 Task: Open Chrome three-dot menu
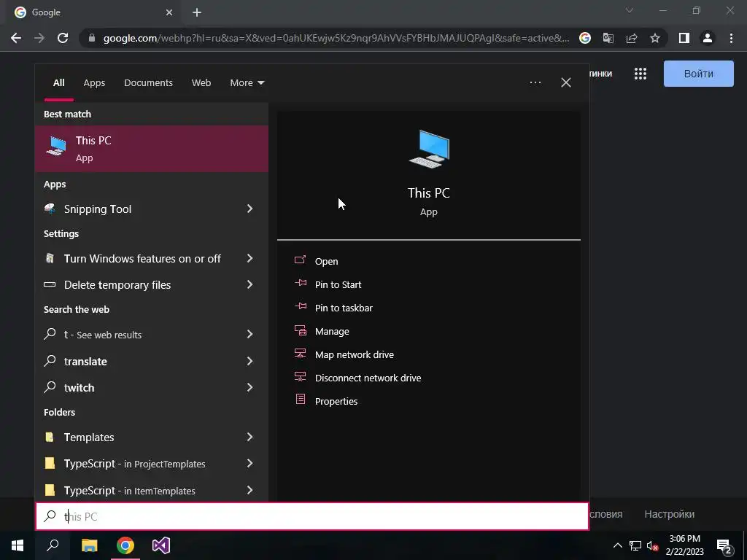[x=731, y=38]
